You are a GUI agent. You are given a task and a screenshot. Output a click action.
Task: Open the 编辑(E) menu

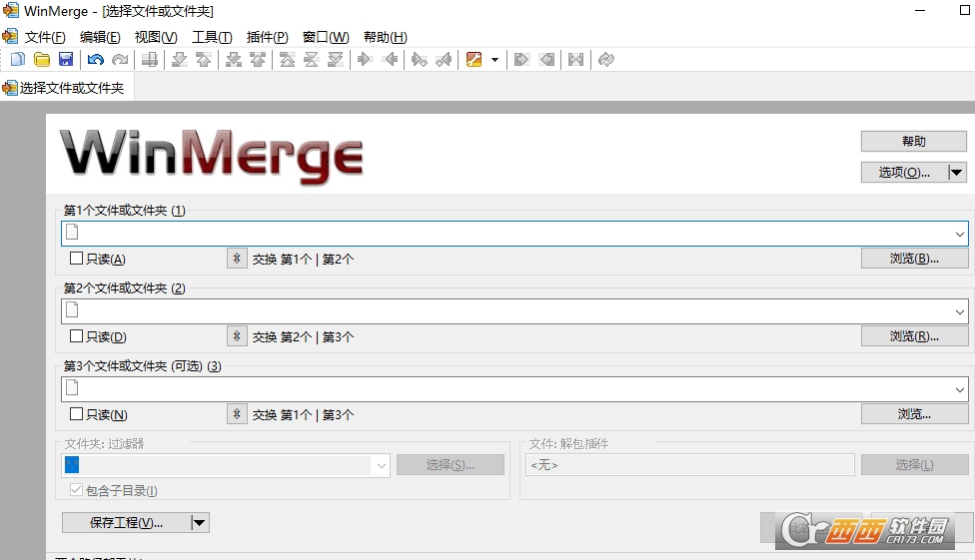(100, 37)
